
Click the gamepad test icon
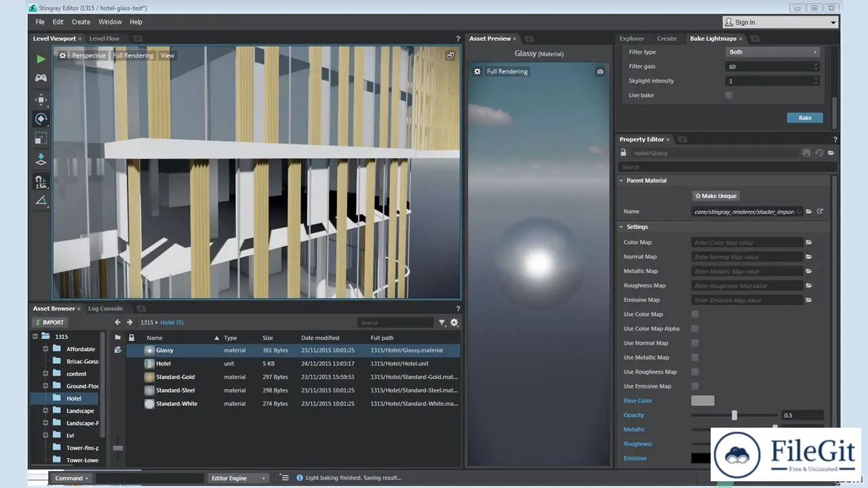click(41, 78)
